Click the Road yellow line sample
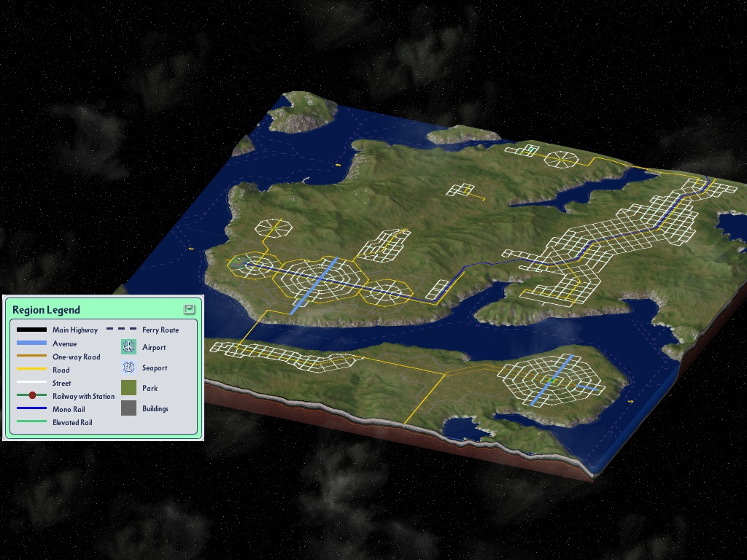This screenshot has height=560, width=747. 31,369
